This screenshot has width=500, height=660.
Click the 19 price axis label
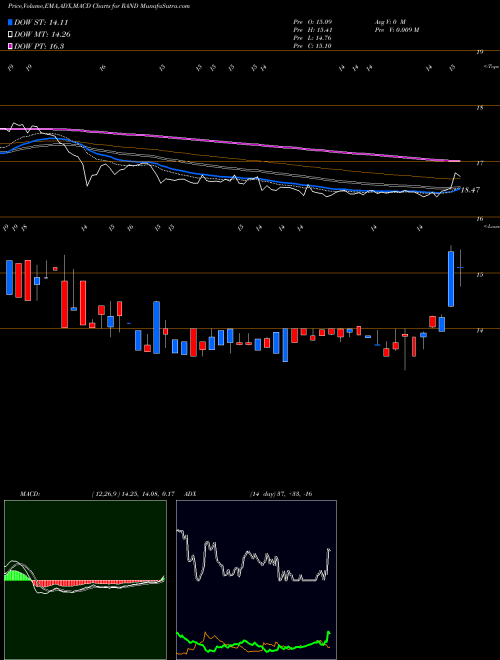tap(479, 52)
